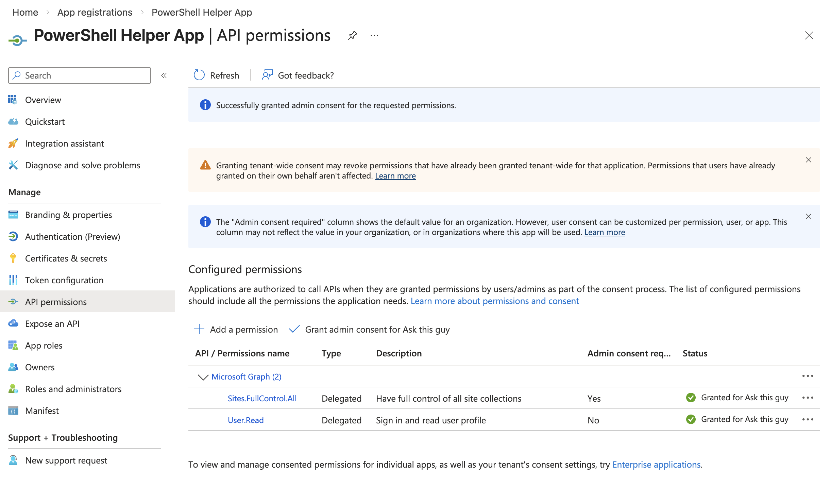Open the Enterprise applications link
The image size is (831, 504).
(657, 464)
